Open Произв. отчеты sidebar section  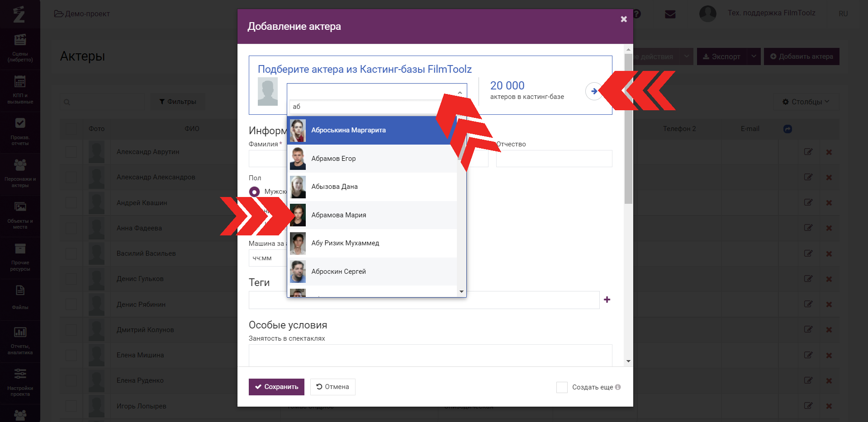pos(20,132)
